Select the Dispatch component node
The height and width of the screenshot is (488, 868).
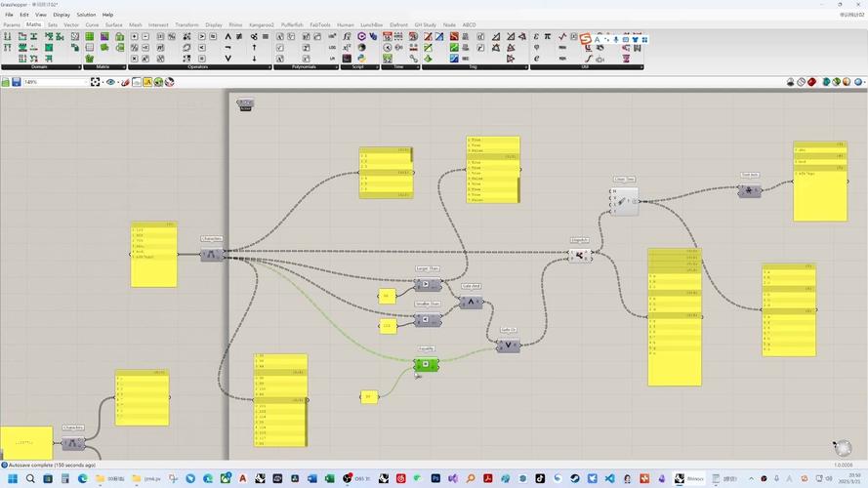[x=579, y=255]
